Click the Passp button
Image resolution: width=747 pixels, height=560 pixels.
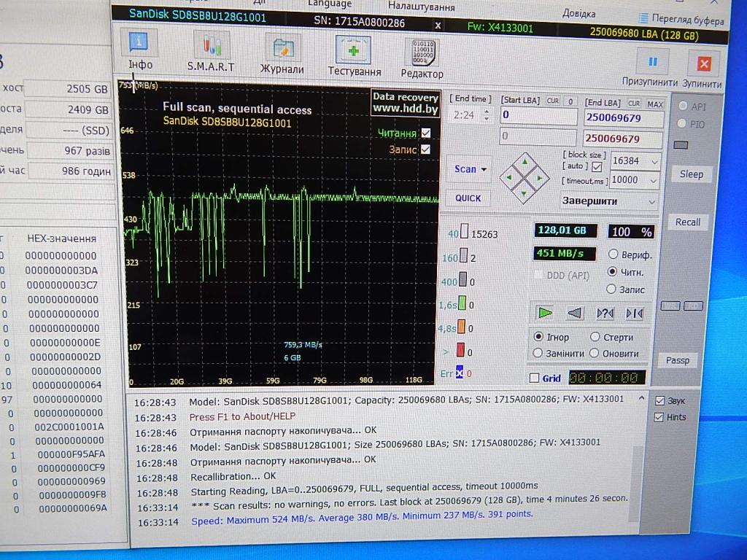click(x=677, y=360)
